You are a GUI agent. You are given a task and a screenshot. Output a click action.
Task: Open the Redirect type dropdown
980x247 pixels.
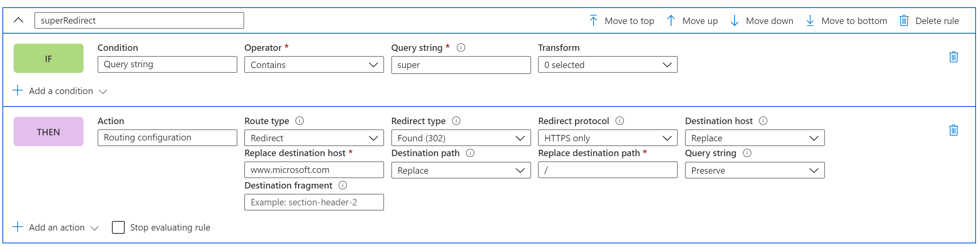461,138
